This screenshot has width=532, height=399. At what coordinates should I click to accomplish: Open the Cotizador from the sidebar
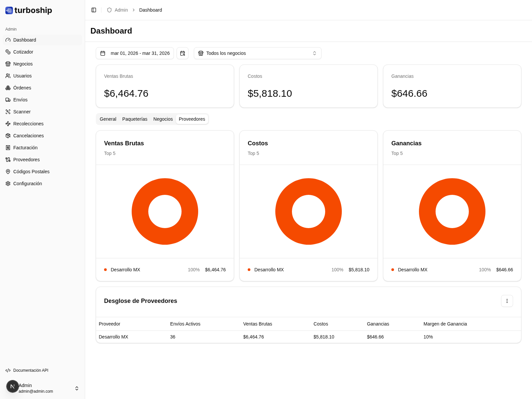(x=23, y=52)
